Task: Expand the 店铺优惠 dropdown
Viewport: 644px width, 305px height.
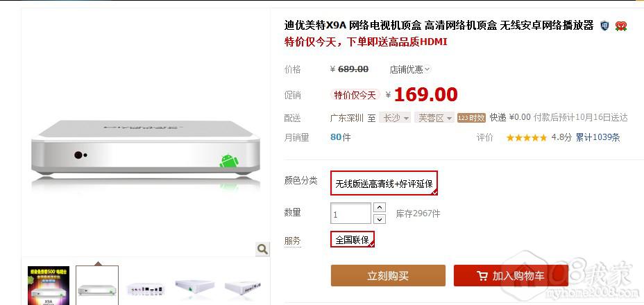Action: 409,69
